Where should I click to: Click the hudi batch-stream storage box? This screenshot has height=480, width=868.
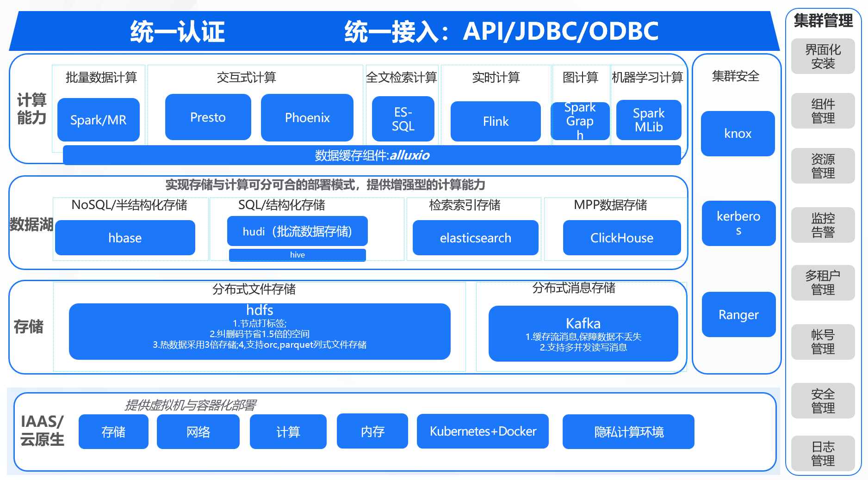click(x=297, y=231)
